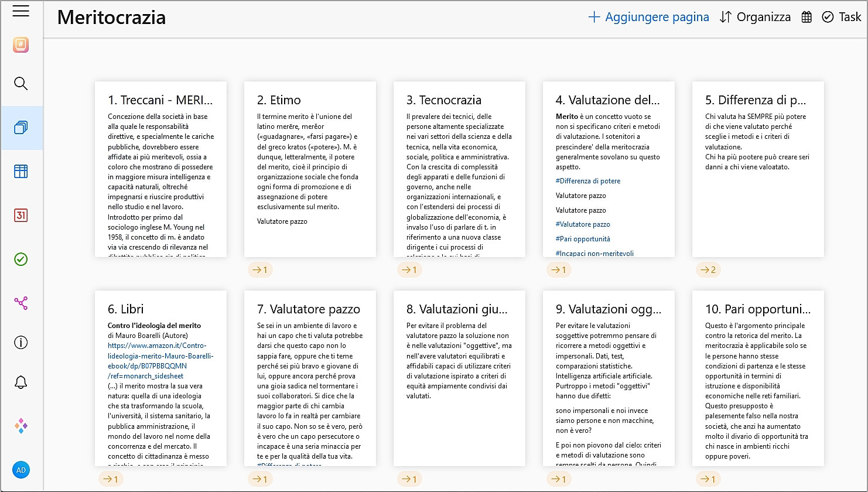Viewport: 868px width, 492px height.
Task: Open the pink share graph icon
Action: [x=20, y=303]
